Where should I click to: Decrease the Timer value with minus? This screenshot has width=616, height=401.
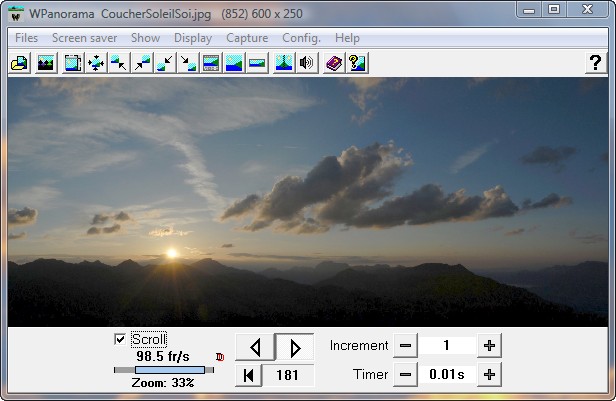tap(405, 375)
